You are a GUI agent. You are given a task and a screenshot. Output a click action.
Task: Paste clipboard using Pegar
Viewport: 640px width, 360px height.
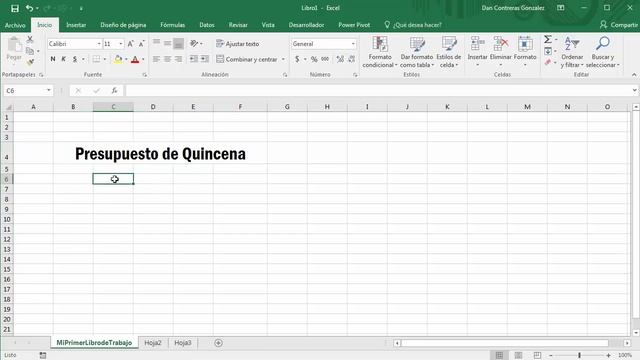[x=14, y=49]
